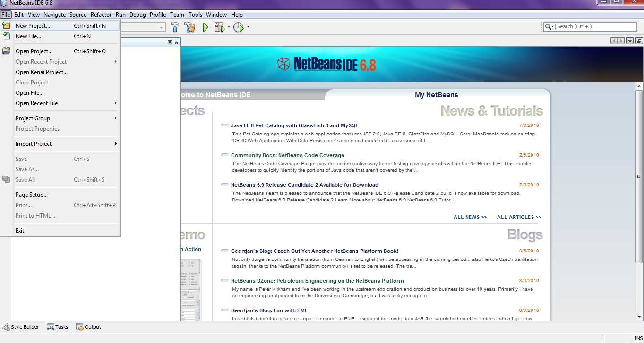Screen dimensions: 644x343
Task: Expand the Open Recent Project submenu
Action: tap(115, 62)
